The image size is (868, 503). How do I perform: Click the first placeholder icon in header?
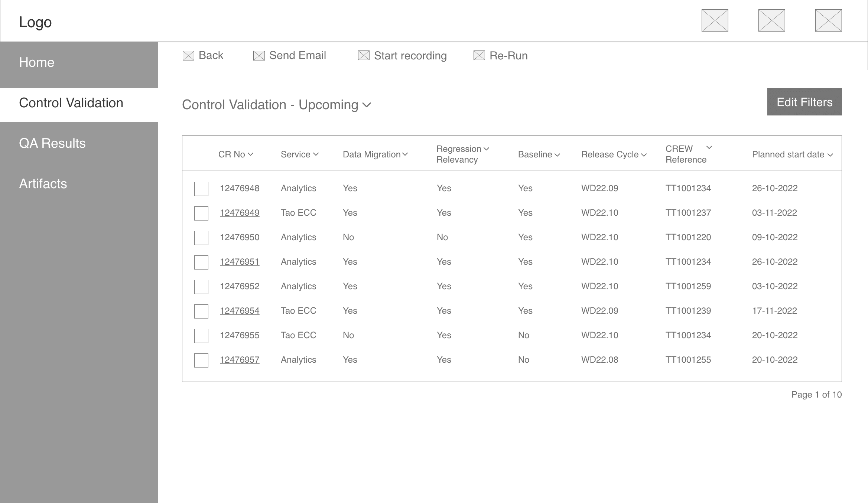[715, 20]
